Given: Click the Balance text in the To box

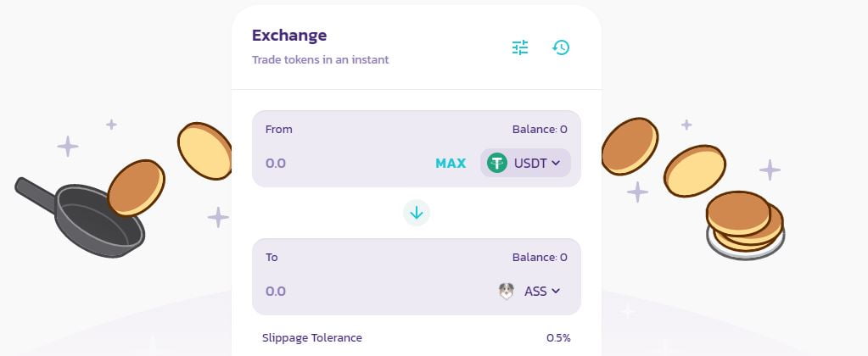Looking at the screenshot, I should pos(540,257).
